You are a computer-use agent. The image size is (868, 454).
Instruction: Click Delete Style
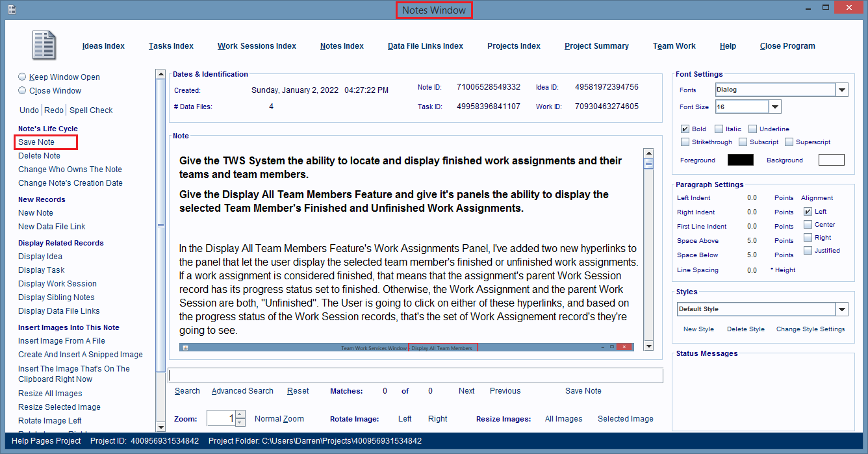click(x=746, y=329)
